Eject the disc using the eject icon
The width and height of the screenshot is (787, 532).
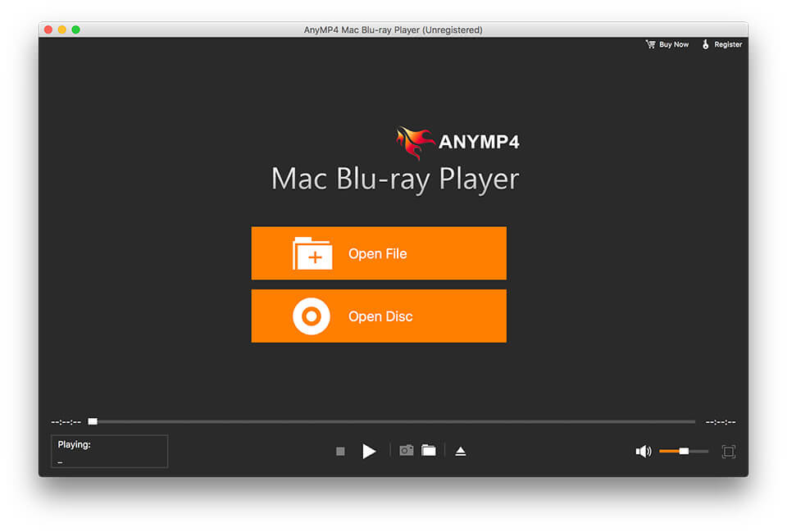[460, 450]
